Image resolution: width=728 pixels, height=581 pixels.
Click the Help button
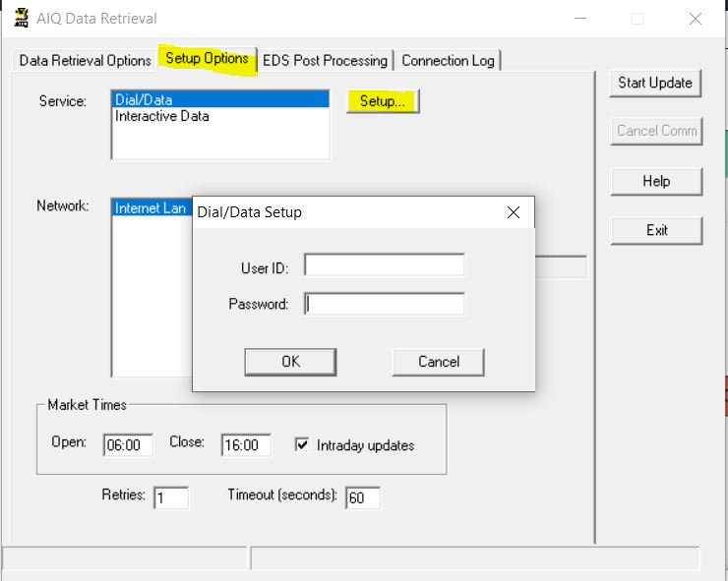pos(656,181)
